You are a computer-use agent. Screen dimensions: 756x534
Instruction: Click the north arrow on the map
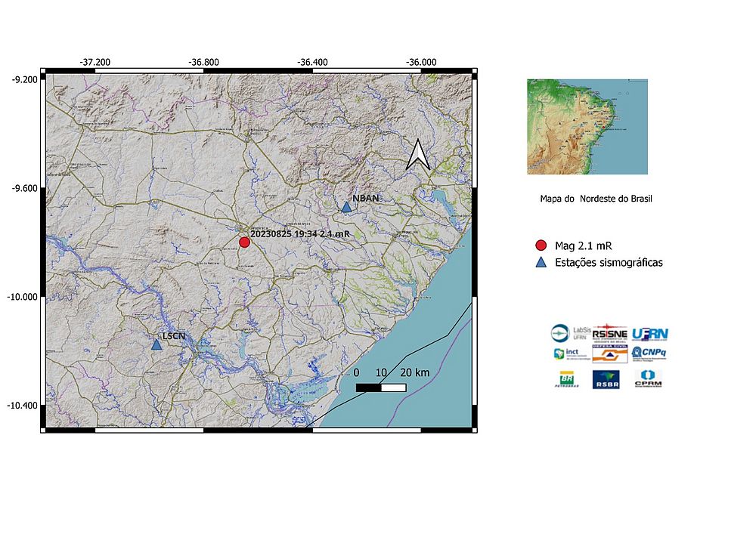click(x=417, y=155)
